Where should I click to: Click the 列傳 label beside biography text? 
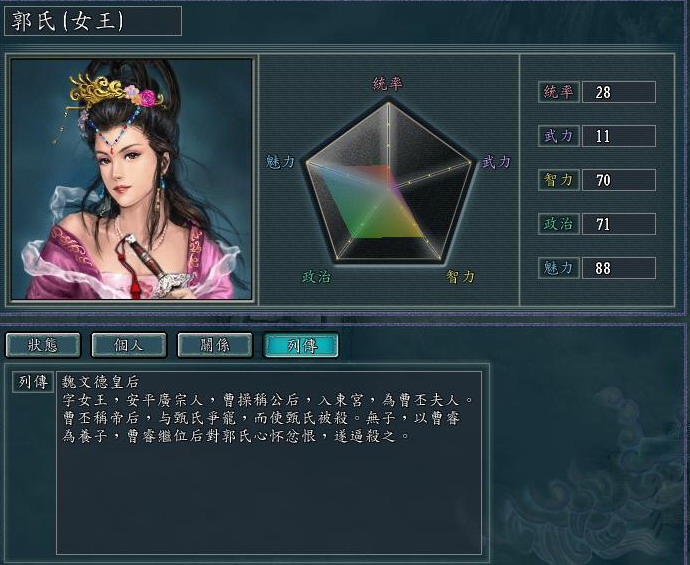point(33,382)
